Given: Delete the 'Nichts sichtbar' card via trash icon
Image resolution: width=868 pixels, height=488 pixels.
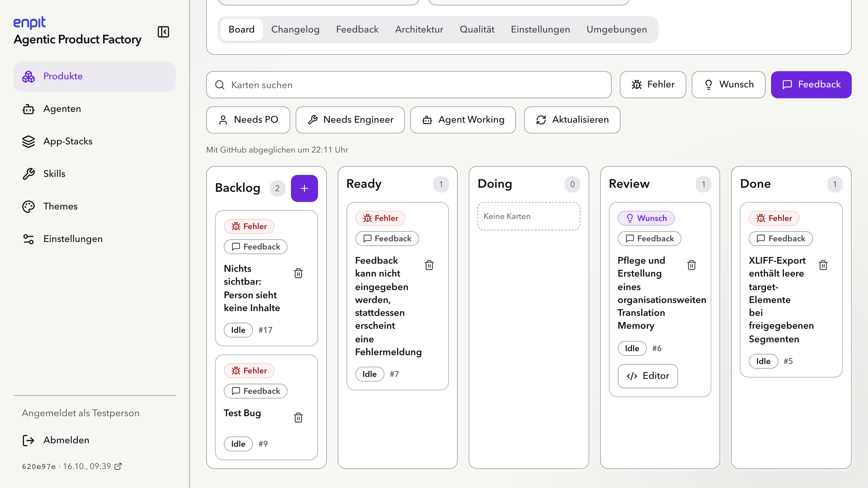Looking at the screenshot, I should pos(298,273).
